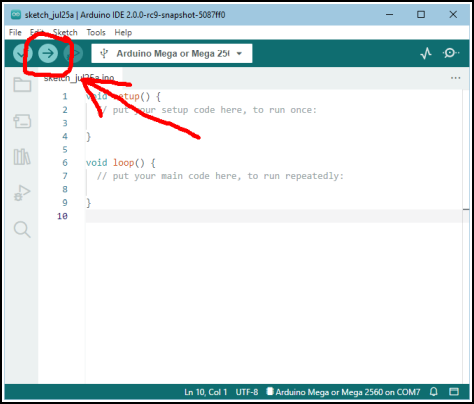Click Ln 10, Col 1 in status bar
The image size is (474, 404).
point(206,392)
